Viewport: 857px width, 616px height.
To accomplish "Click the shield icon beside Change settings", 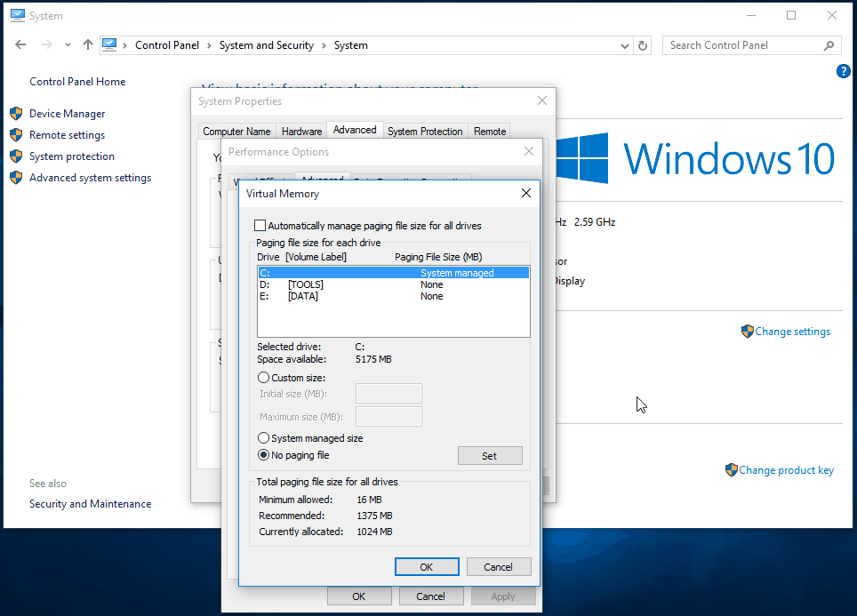I will [x=747, y=332].
